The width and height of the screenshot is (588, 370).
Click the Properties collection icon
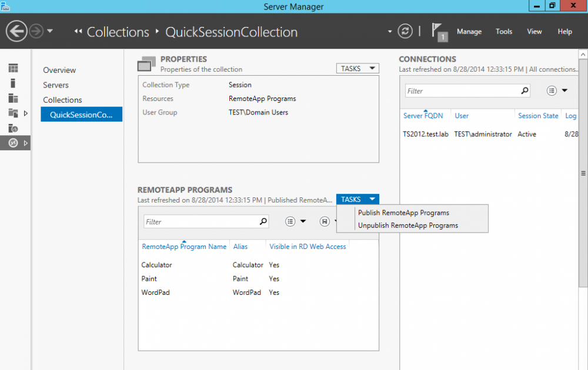[x=146, y=64]
